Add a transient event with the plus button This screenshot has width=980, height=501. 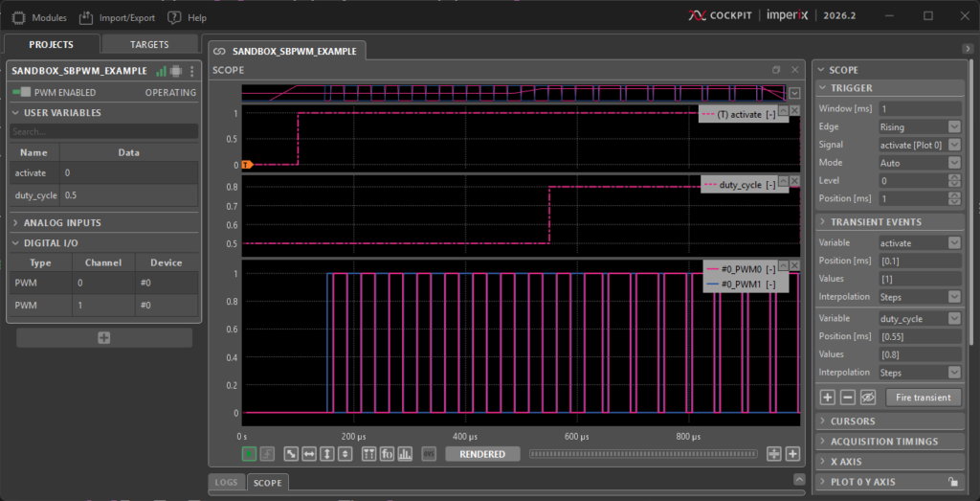[828, 397]
